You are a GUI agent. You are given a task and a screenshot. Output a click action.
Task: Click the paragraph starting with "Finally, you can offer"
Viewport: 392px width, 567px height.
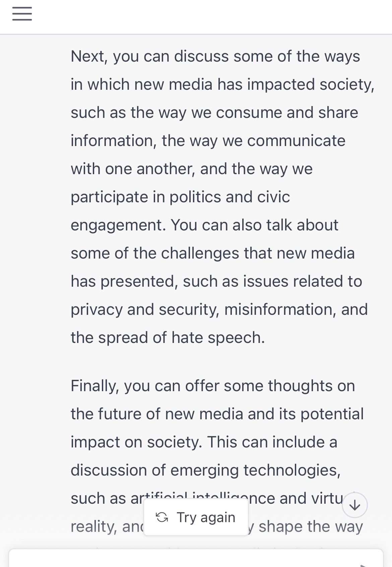214,442
